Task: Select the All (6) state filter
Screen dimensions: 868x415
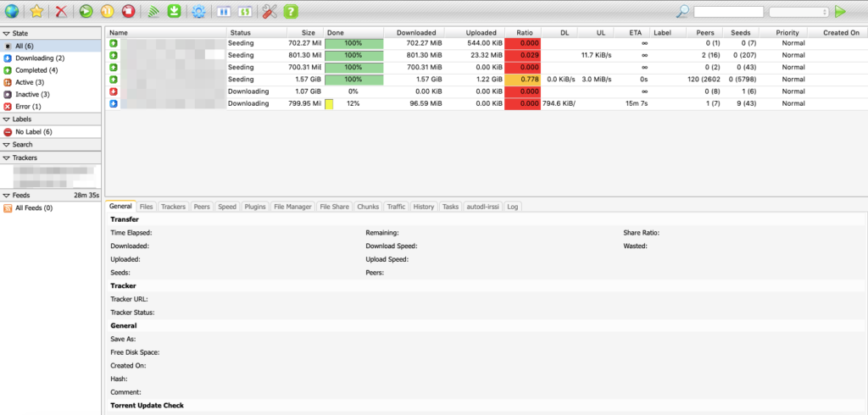Action: point(50,46)
